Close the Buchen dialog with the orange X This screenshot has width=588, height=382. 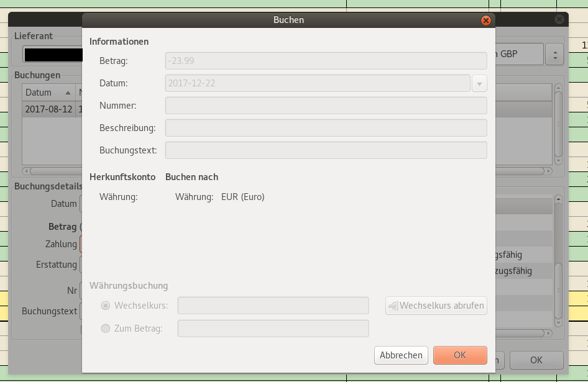(x=486, y=20)
